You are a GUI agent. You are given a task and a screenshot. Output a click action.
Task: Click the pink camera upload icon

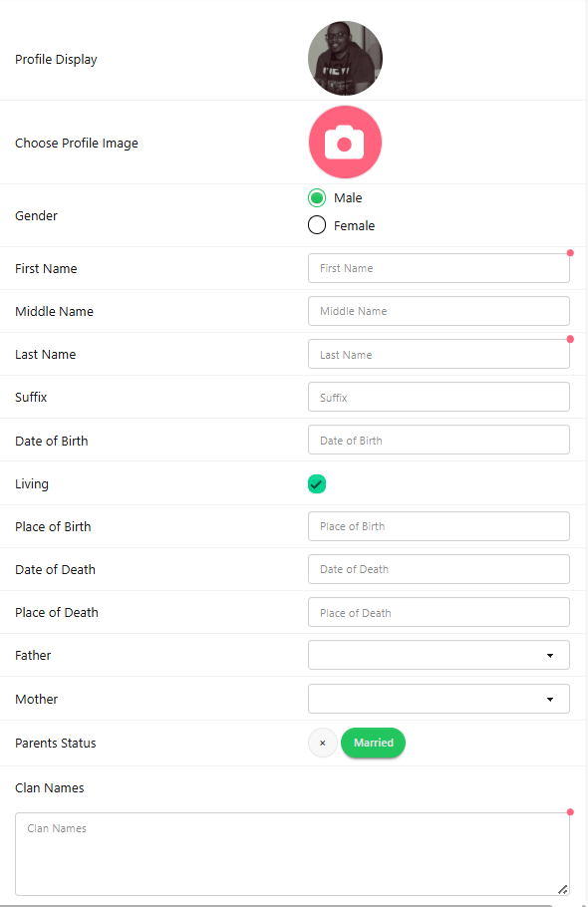click(345, 143)
